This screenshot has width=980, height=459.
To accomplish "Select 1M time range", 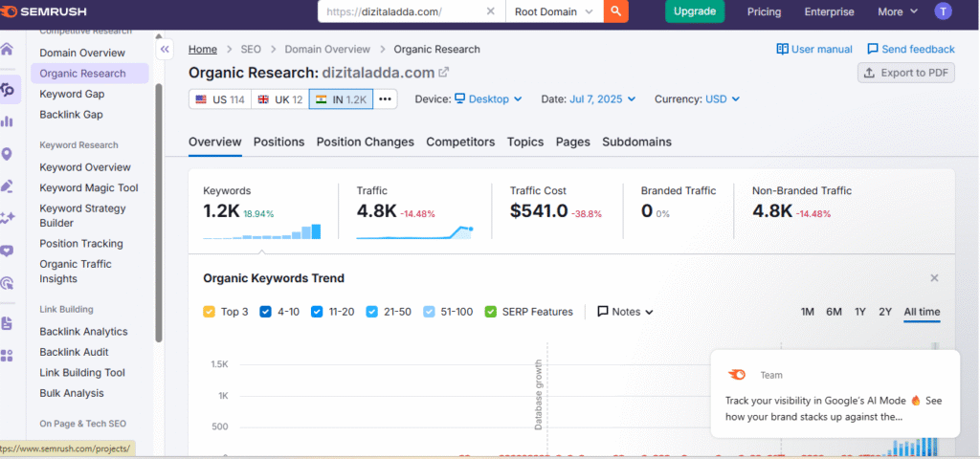I will 808,312.
